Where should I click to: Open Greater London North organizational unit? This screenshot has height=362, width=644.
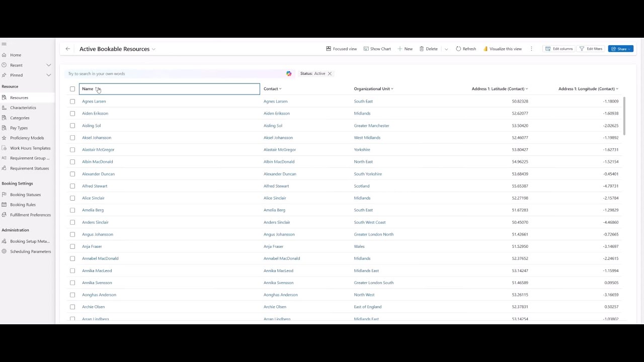click(x=374, y=234)
